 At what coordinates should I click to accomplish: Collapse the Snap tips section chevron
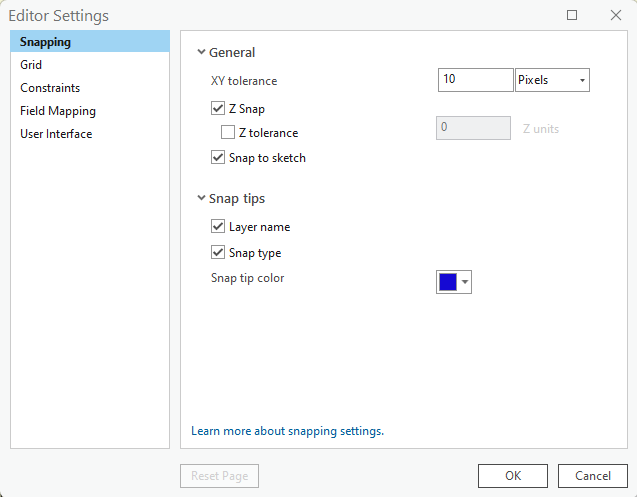pos(201,198)
